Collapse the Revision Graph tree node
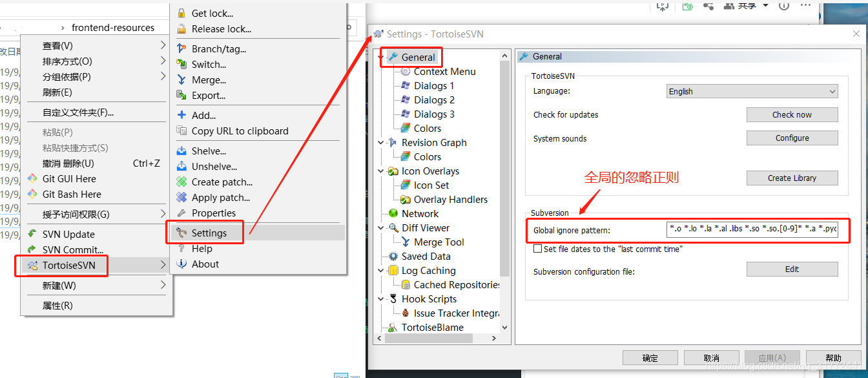The width and height of the screenshot is (868, 378). coord(381,143)
